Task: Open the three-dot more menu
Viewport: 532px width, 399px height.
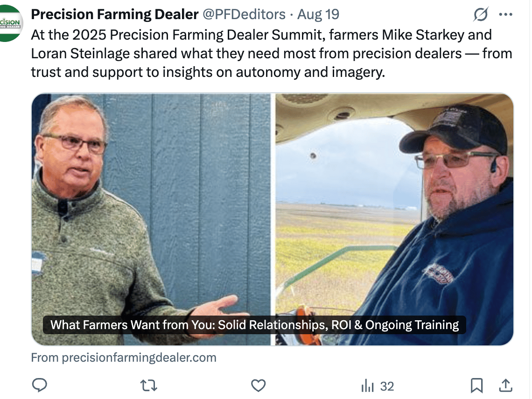Action: pyautogui.click(x=505, y=14)
